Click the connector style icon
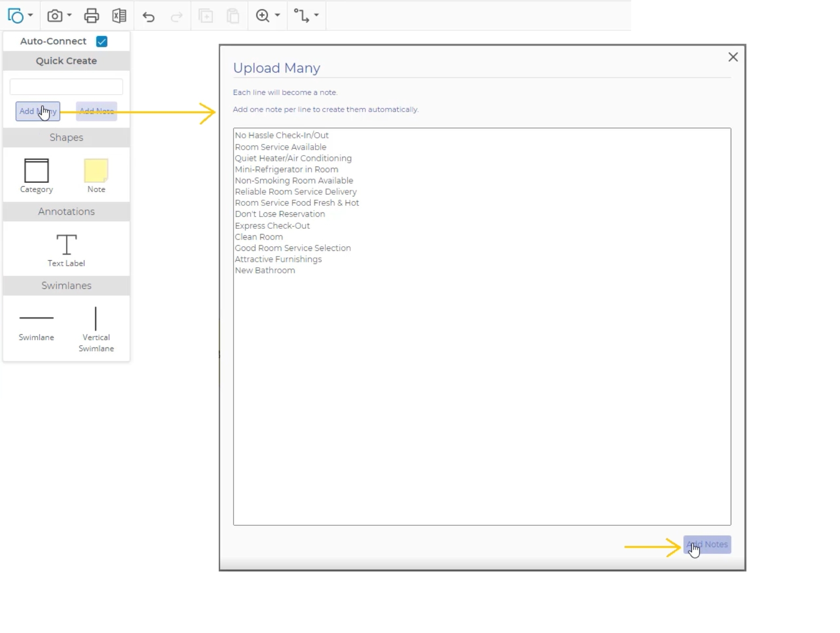The image size is (840, 633). click(301, 15)
